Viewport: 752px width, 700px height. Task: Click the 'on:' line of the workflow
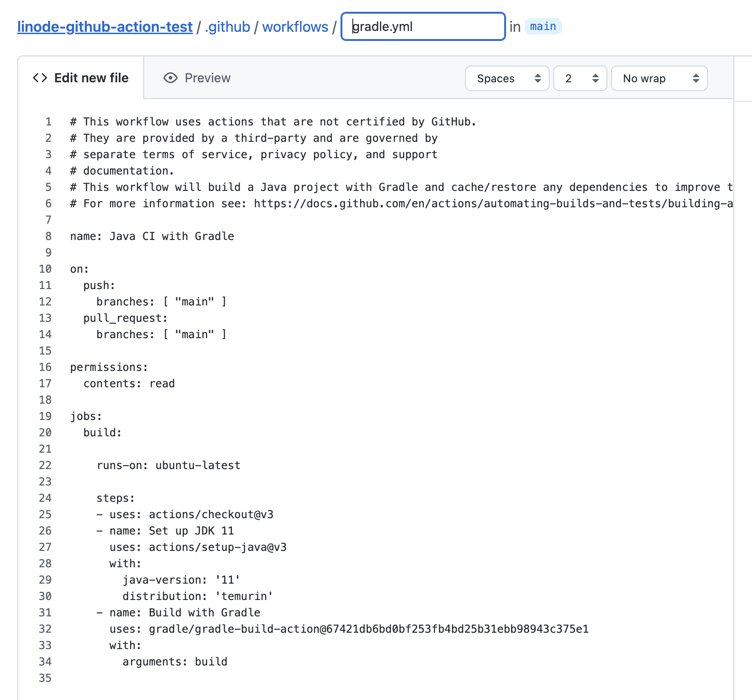80,269
